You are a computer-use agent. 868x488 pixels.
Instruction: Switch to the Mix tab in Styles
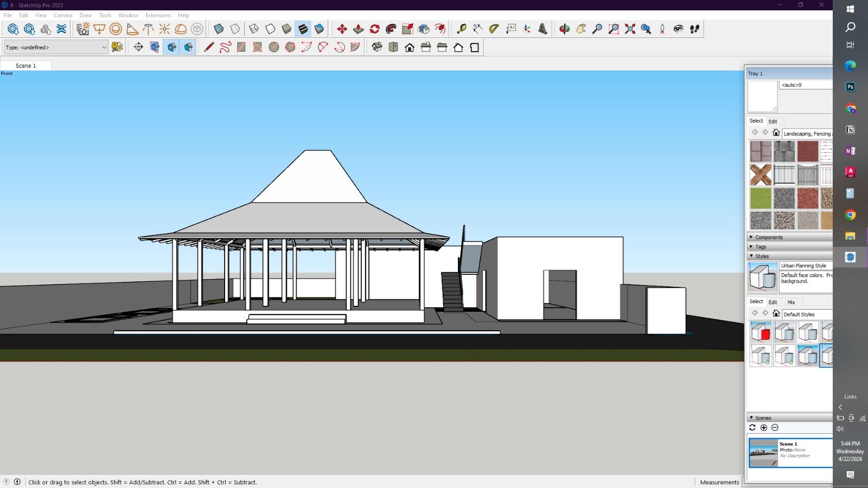pyautogui.click(x=791, y=303)
